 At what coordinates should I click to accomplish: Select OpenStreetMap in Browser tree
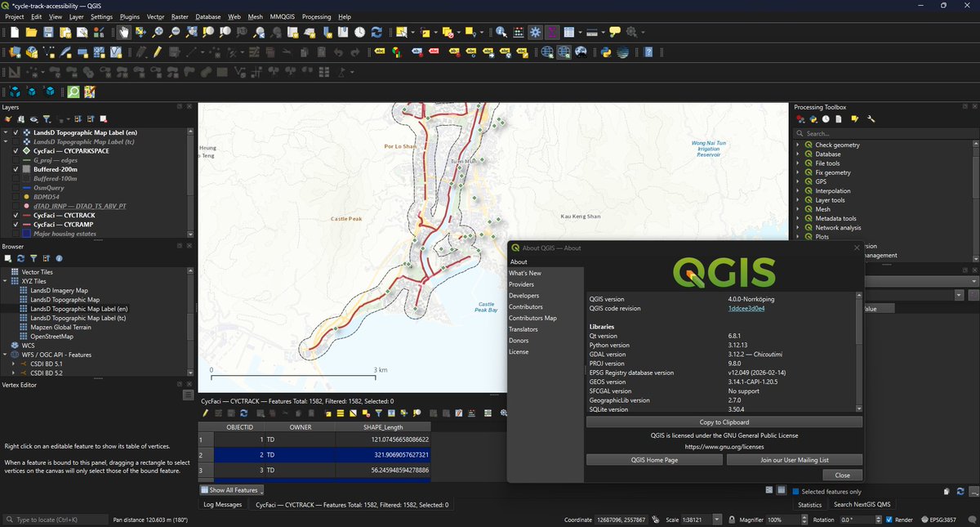(x=51, y=336)
